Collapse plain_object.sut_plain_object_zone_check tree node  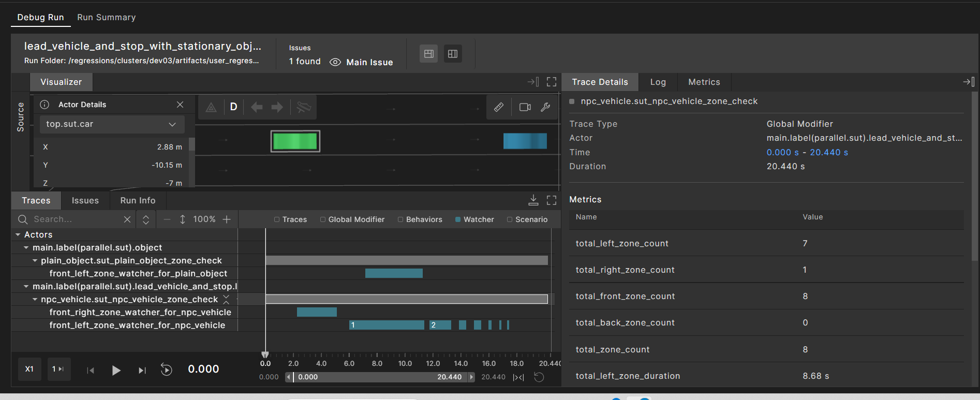pyautogui.click(x=35, y=261)
